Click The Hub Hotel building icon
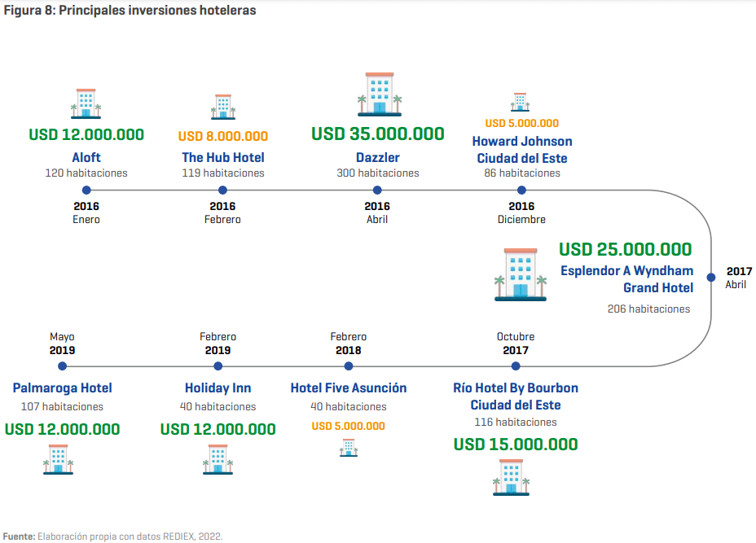The image size is (756, 543). pyautogui.click(x=222, y=107)
